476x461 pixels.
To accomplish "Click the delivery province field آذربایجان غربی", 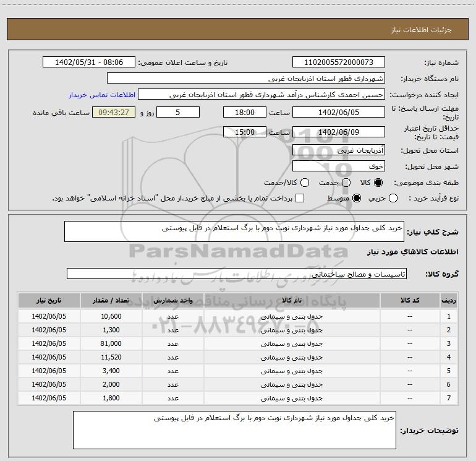I will point(339,150).
